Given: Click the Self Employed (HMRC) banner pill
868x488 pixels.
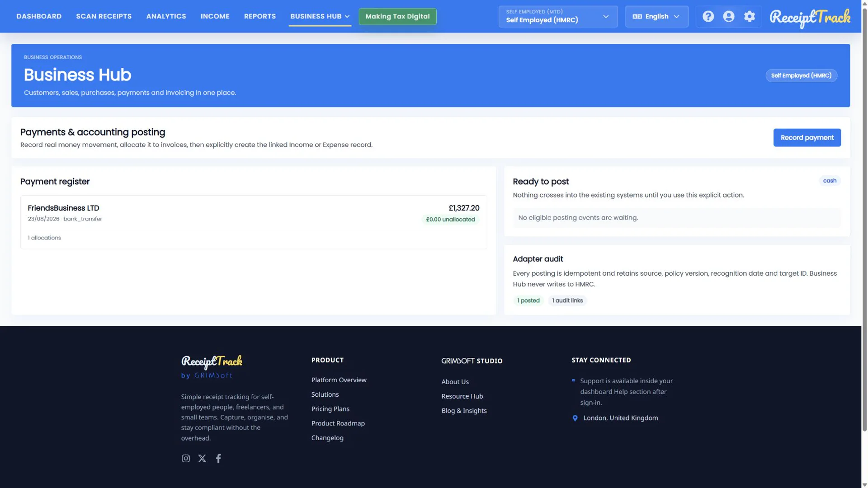Looking at the screenshot, I should [801, 75].
